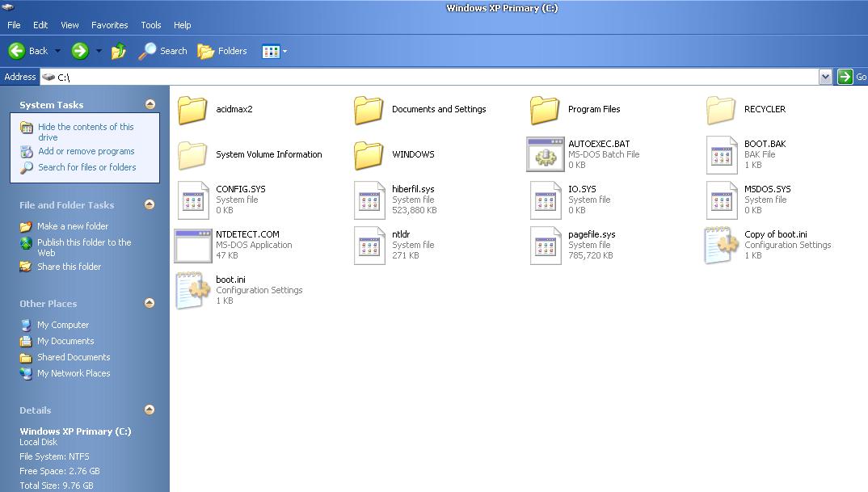Open the Back button history dropdown
The width and height of the screenshot is (868, 492).
57,51
